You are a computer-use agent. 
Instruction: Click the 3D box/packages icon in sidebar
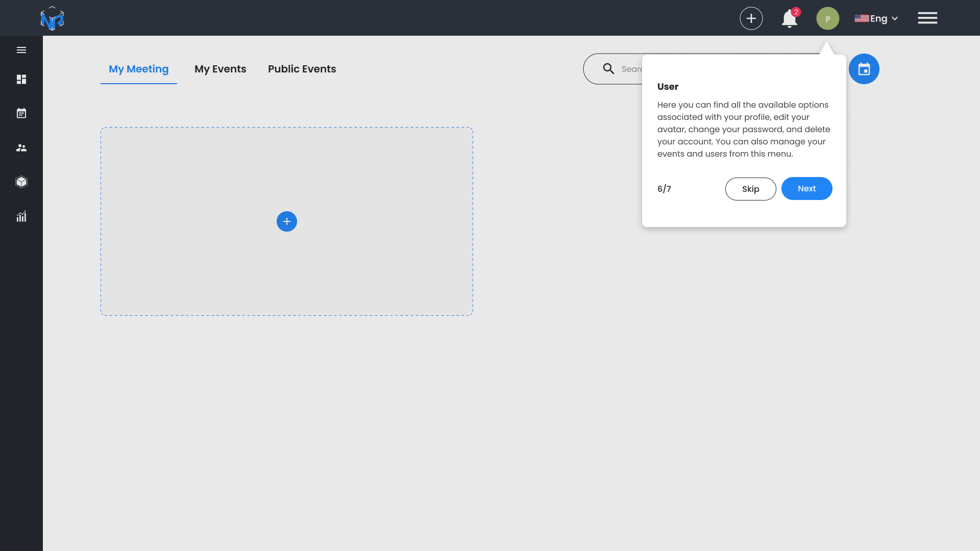(x=21, y=182)
